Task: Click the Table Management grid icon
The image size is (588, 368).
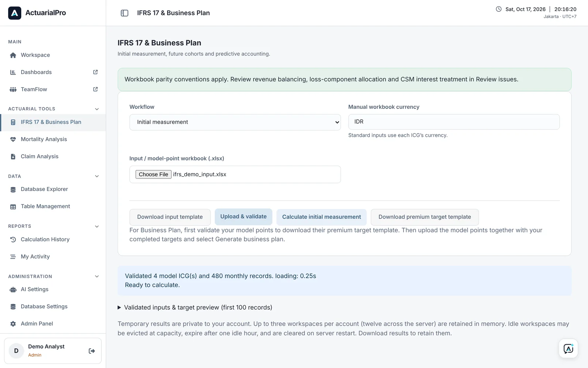Action: (x=13, y=206)
